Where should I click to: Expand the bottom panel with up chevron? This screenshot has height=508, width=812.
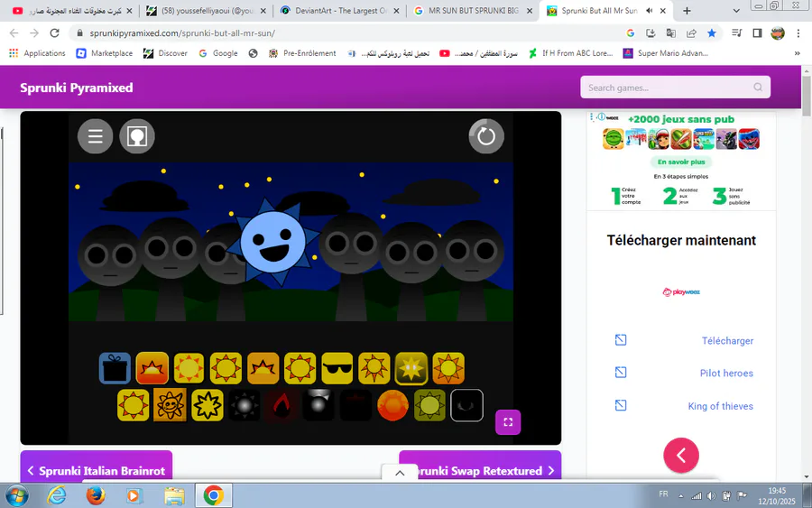(x=400, y=473)
